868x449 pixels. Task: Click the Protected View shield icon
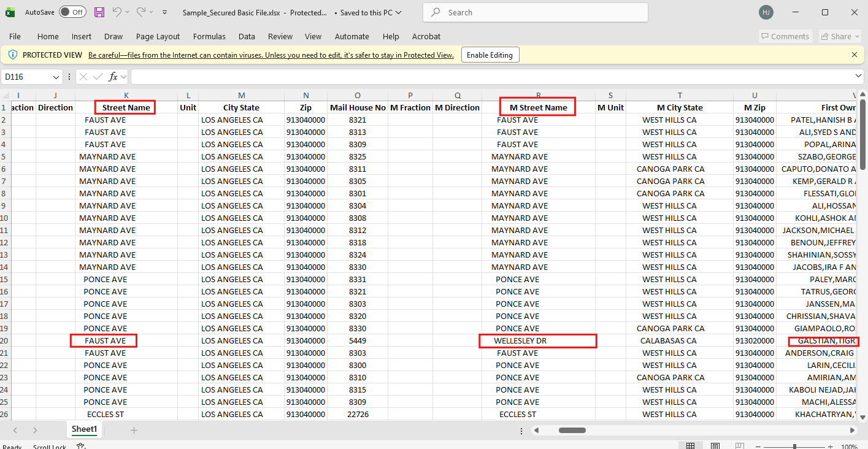13,55
